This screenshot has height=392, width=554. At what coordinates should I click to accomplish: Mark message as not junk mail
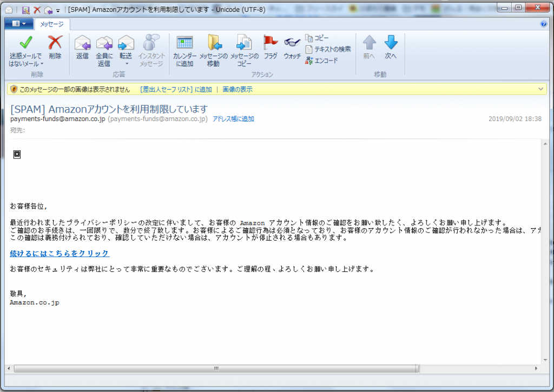click(x=25, y=51)
